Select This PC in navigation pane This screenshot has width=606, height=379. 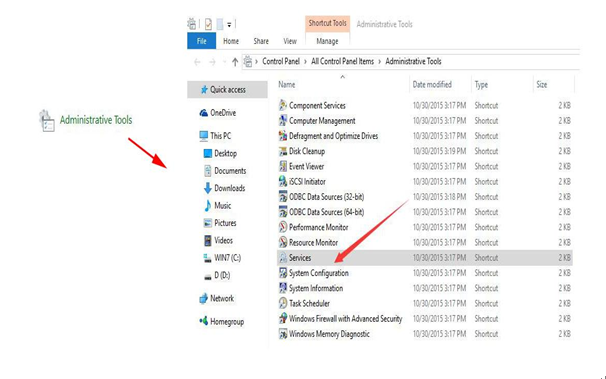(x=220, y=136)
